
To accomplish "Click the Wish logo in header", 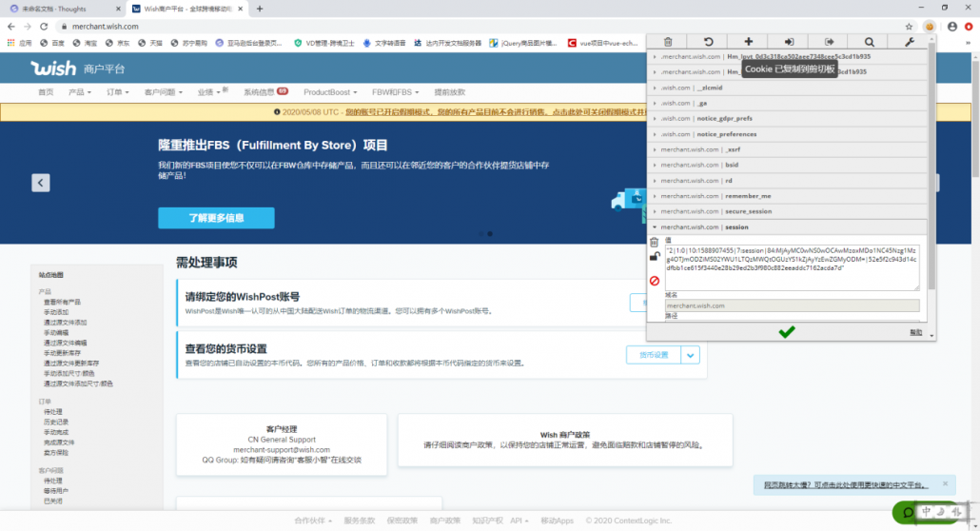I will (x=53, y=68).
